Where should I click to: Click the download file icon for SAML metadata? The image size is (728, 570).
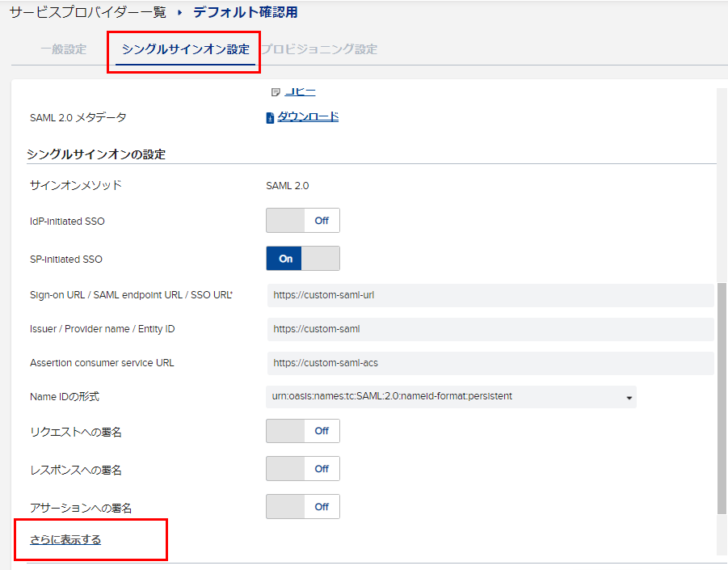click(x=270, y=118)
